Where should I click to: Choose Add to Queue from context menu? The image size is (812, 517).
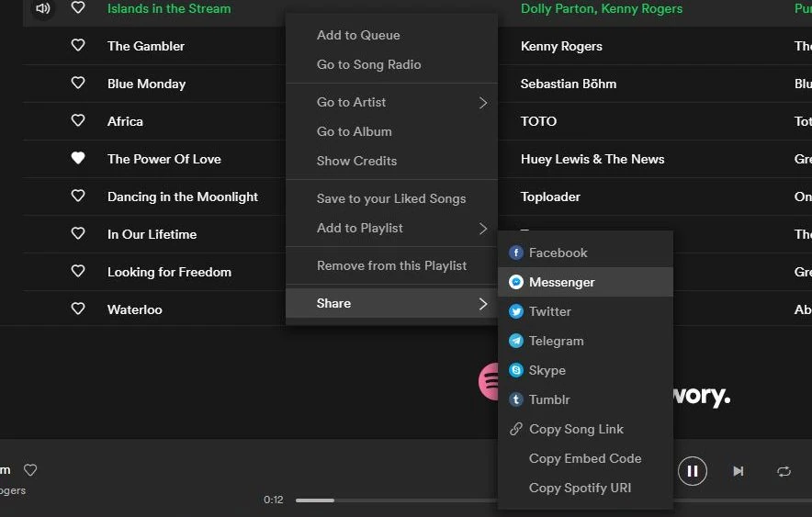coord(358,35)
